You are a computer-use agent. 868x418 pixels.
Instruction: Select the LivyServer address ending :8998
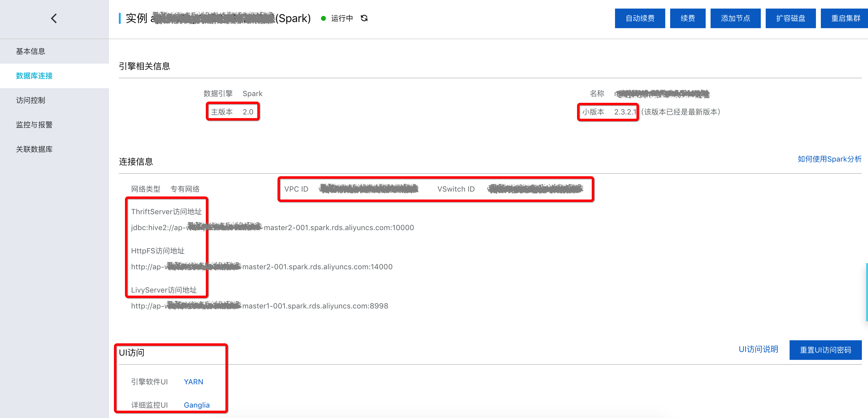tap(259, 306)
